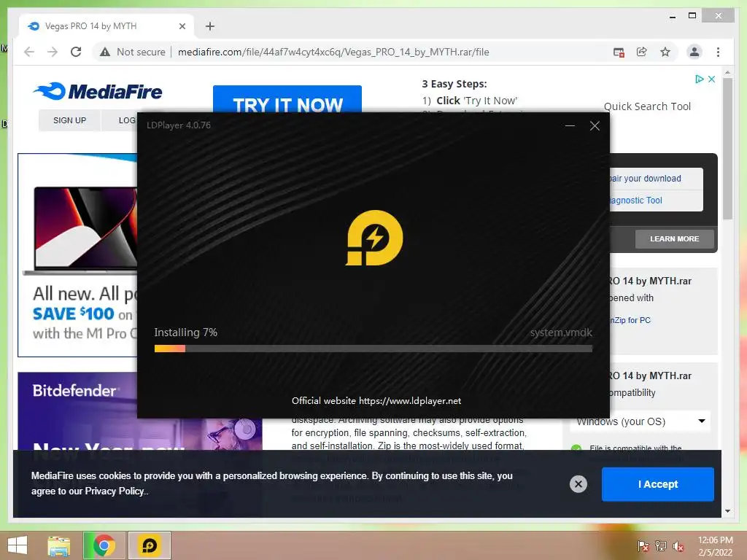
Task: Click the share page icon
Action: 642,52
